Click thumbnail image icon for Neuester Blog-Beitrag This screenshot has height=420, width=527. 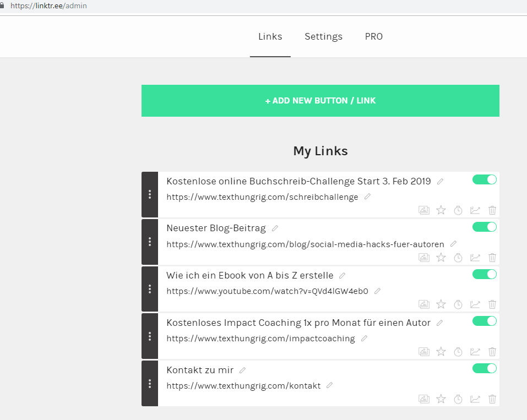(x=424, y=258)
